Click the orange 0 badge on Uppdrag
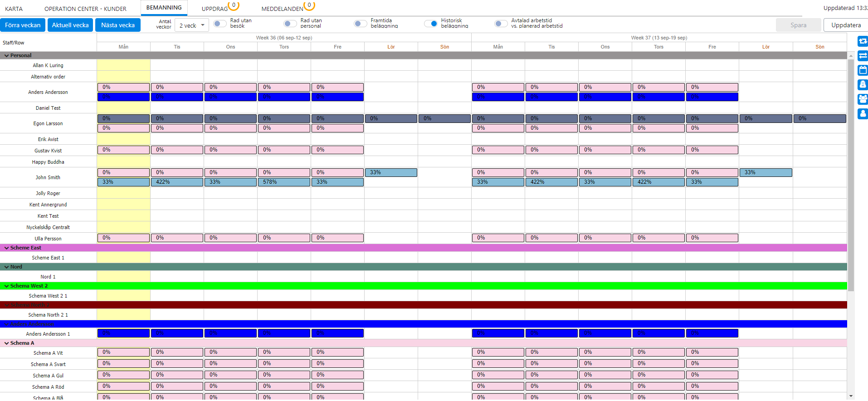The width and height of the screenshot is (868, 401). point(234,5)
